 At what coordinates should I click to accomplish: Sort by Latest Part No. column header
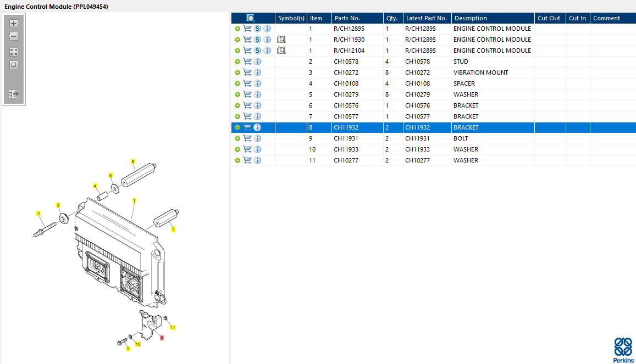[x=427, y=18]
